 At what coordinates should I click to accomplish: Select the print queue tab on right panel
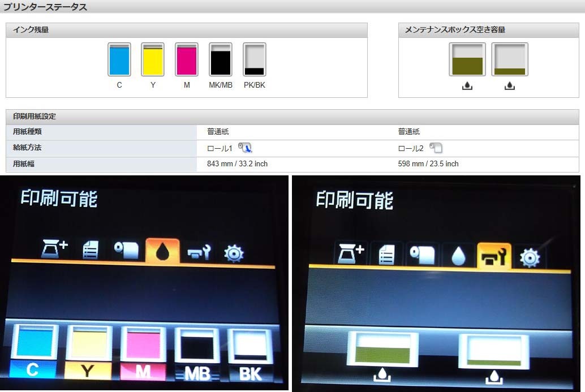coord(350,253)
